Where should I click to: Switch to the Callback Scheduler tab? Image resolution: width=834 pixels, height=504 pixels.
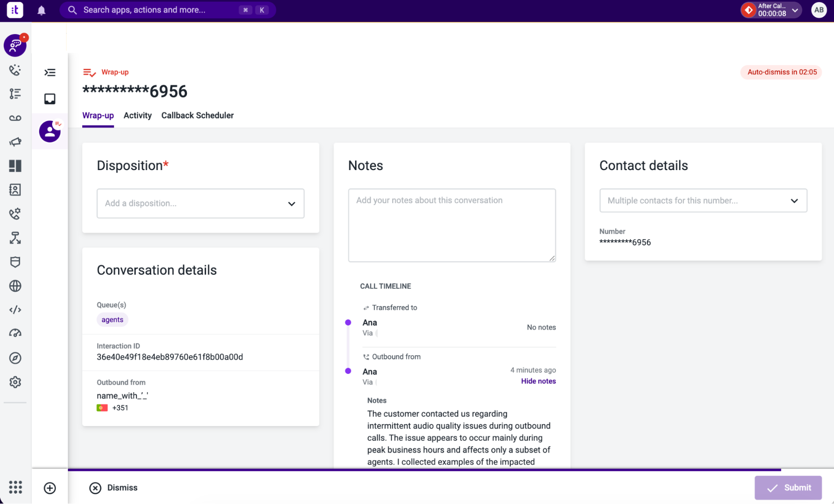(x=197, y=115)
